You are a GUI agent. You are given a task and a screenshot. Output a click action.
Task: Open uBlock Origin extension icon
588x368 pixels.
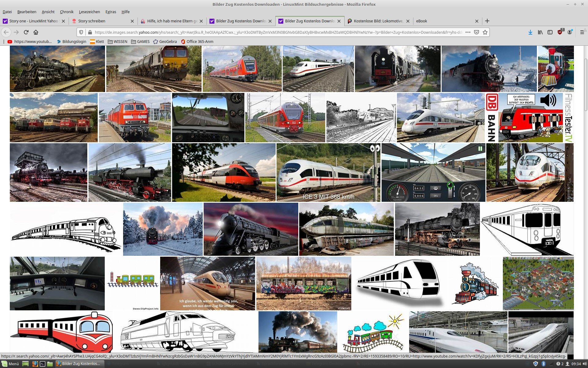560,32
